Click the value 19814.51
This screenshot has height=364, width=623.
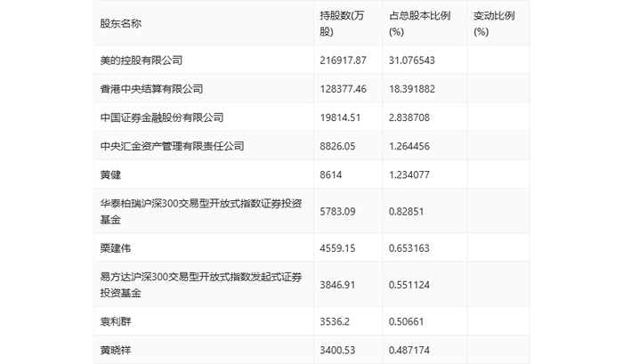[340, 117]
